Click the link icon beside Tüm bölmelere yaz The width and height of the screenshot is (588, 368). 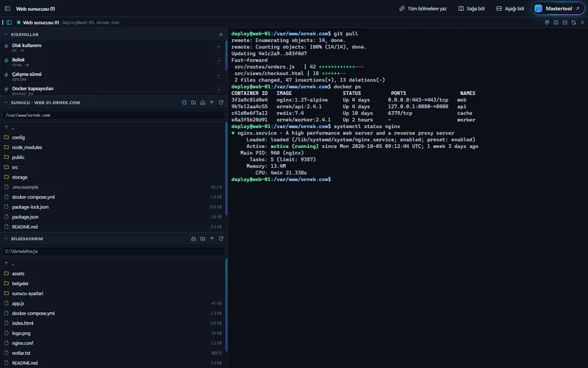pyautogui.click(x=402, y=8)
